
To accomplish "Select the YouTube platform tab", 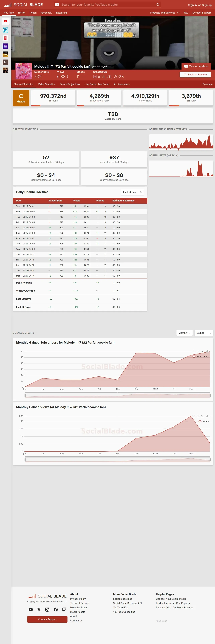I will click(9, 13).
